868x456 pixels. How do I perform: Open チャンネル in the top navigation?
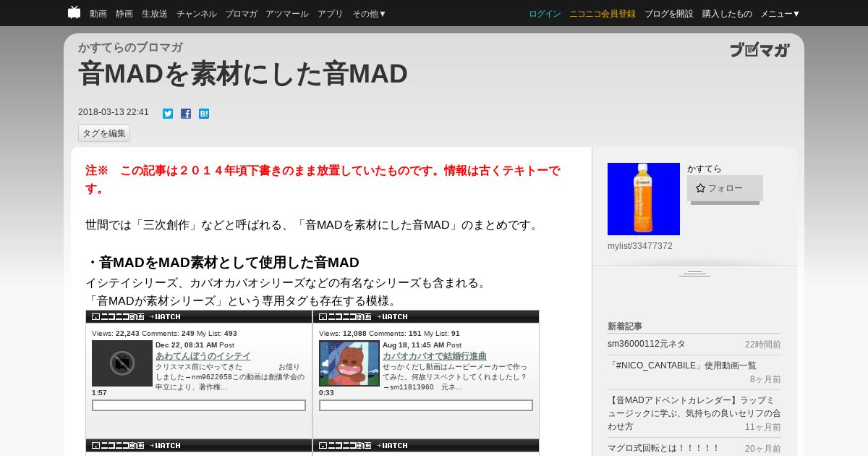point(196,14)
